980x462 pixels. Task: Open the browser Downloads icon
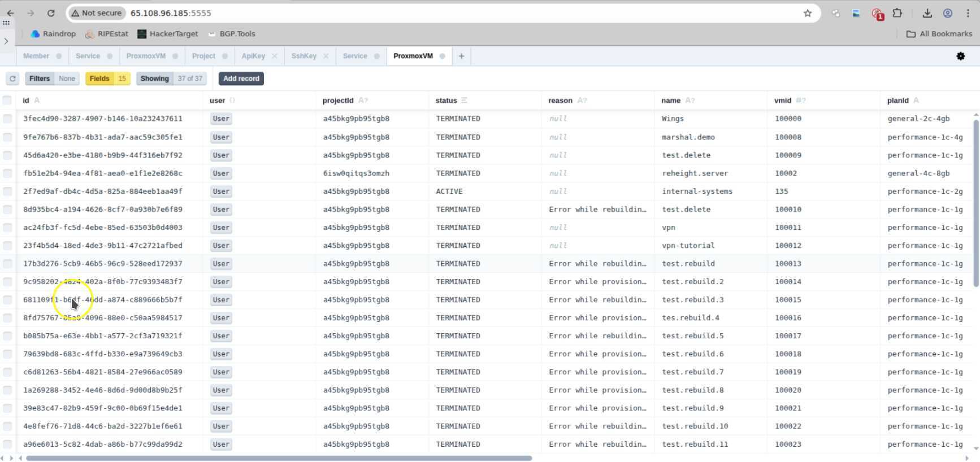(927, 13)
